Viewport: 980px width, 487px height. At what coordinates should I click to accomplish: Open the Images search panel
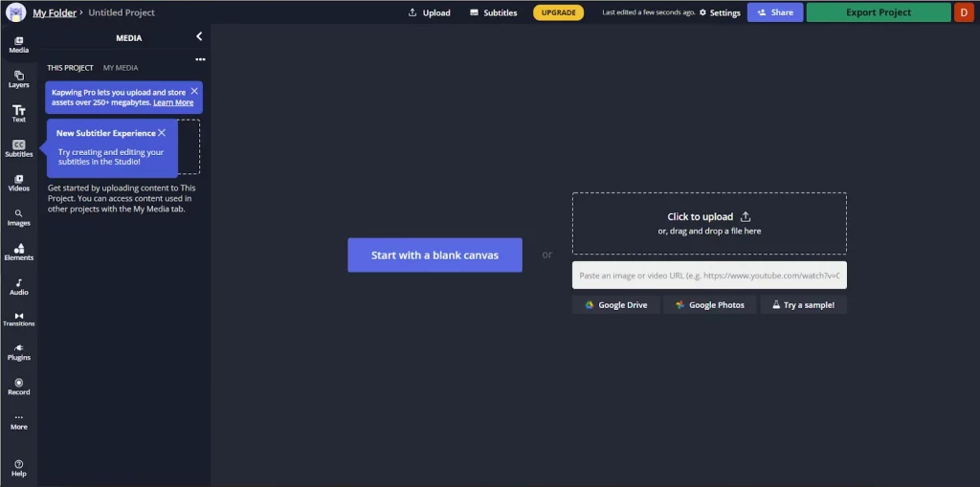click(x=18, y=217)
